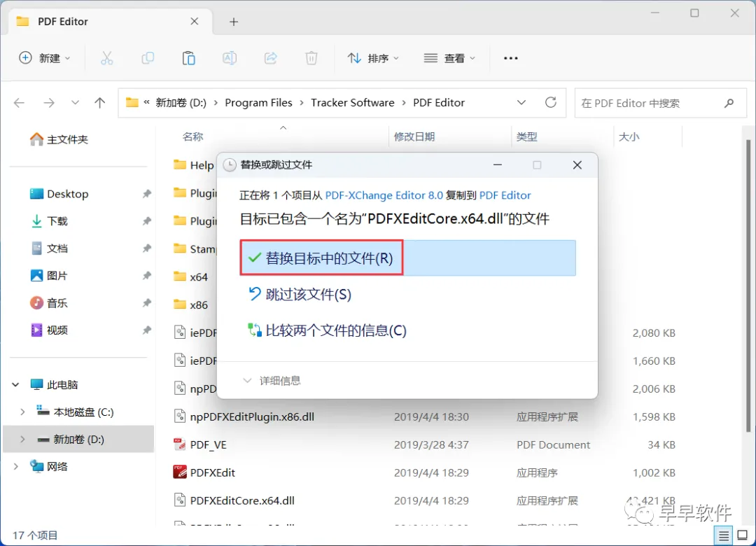Expand address bar history dropdown
Screen dimensions: 756x546
pos(521,103)
